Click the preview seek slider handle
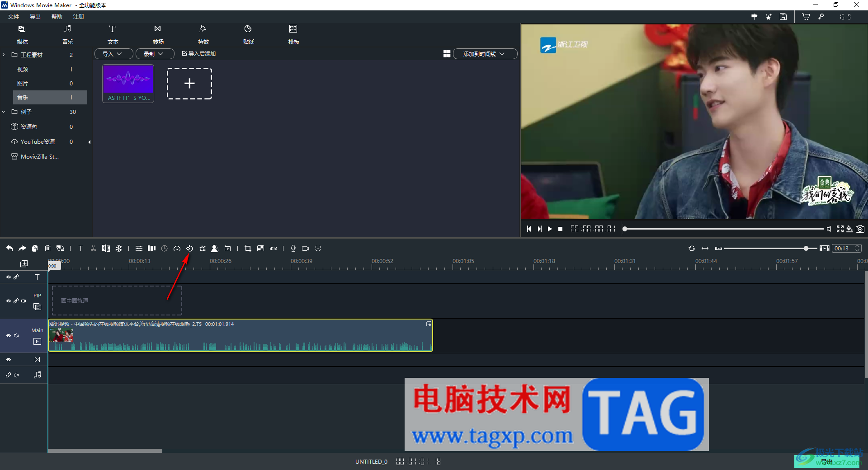This screenshot has height=470, width=868. tap(625, 229)
